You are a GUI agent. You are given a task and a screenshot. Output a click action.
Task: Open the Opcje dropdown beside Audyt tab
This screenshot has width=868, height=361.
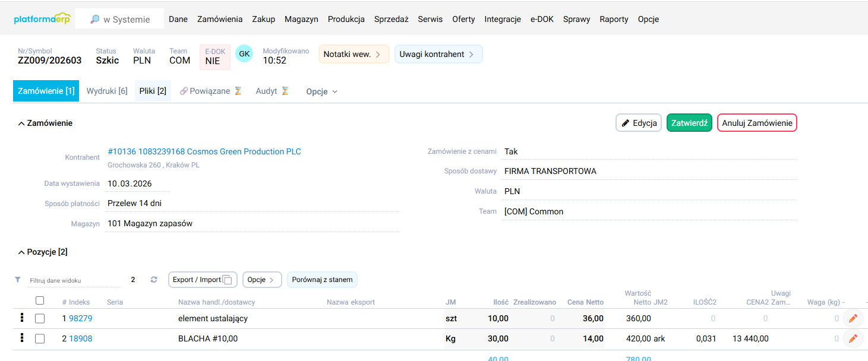tap(321, 91)
